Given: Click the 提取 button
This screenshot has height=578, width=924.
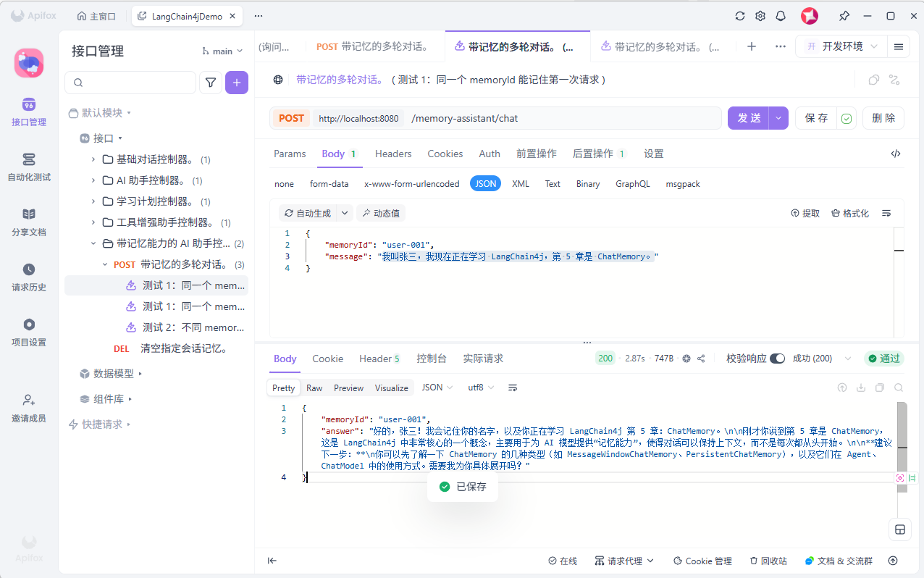Looking at the screenshot, I should tap(805, 213).
